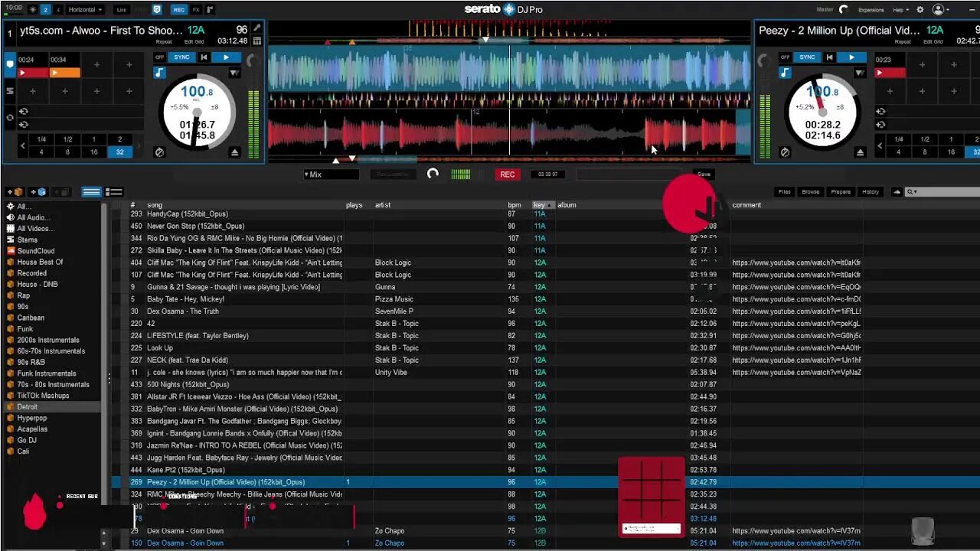This screenshot has width=980, height=551.
Task: Add a new smart crate
Action: [x=38, y=192]
